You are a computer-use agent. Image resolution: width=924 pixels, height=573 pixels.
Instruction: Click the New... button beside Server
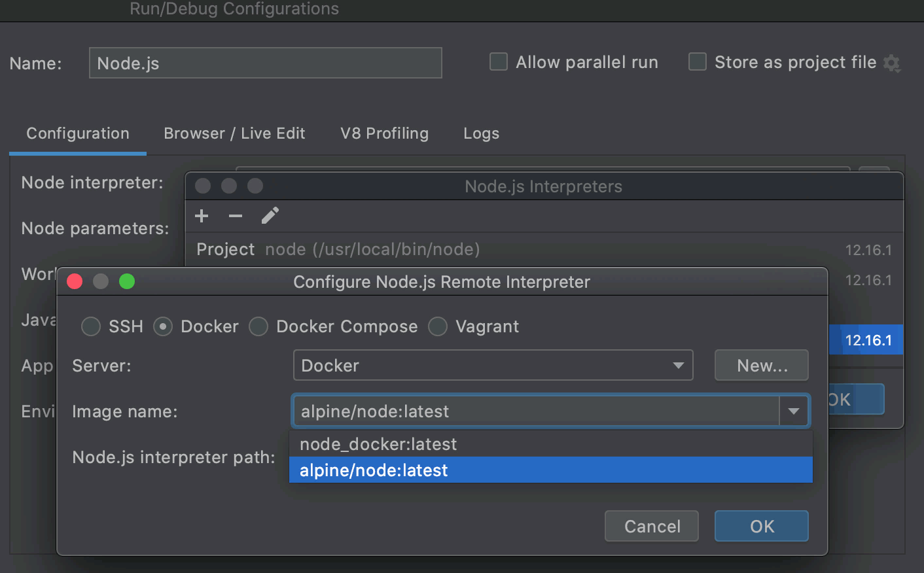(x=761, y=365)
